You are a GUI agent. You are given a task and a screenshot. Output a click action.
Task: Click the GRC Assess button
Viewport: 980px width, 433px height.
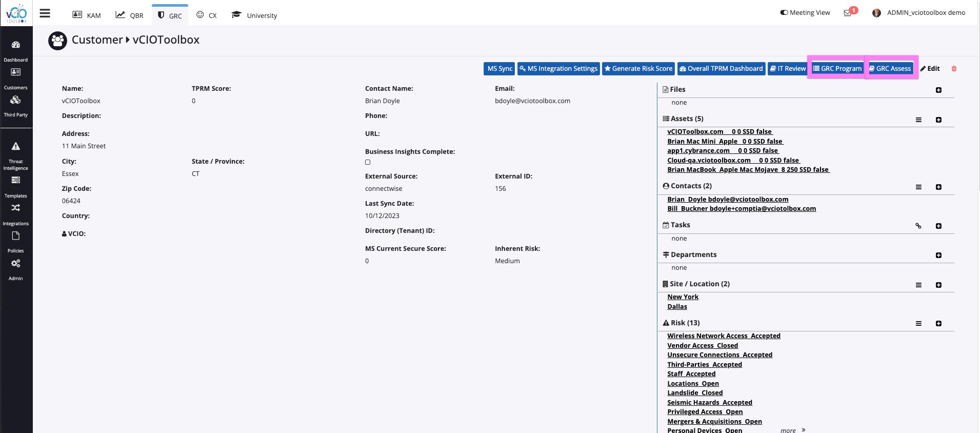pos(890,69)
